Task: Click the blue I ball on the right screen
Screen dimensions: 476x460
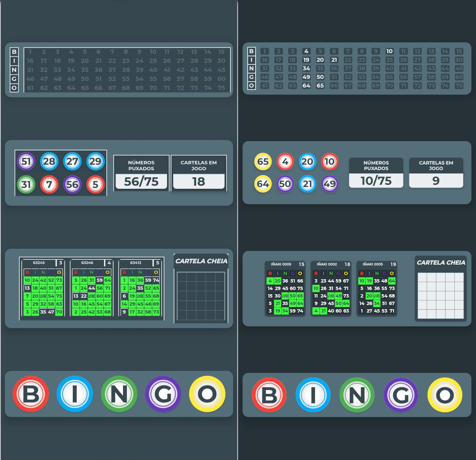Action: tap(313, 395)
